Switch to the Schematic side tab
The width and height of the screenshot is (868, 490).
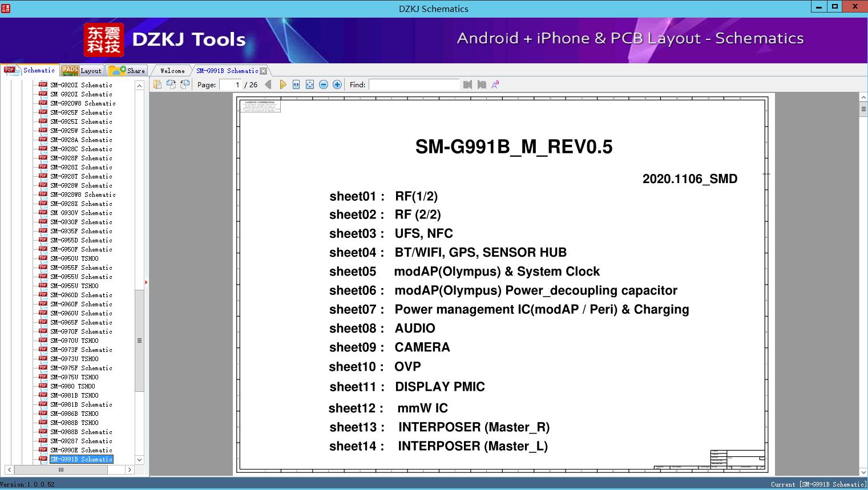30,70
